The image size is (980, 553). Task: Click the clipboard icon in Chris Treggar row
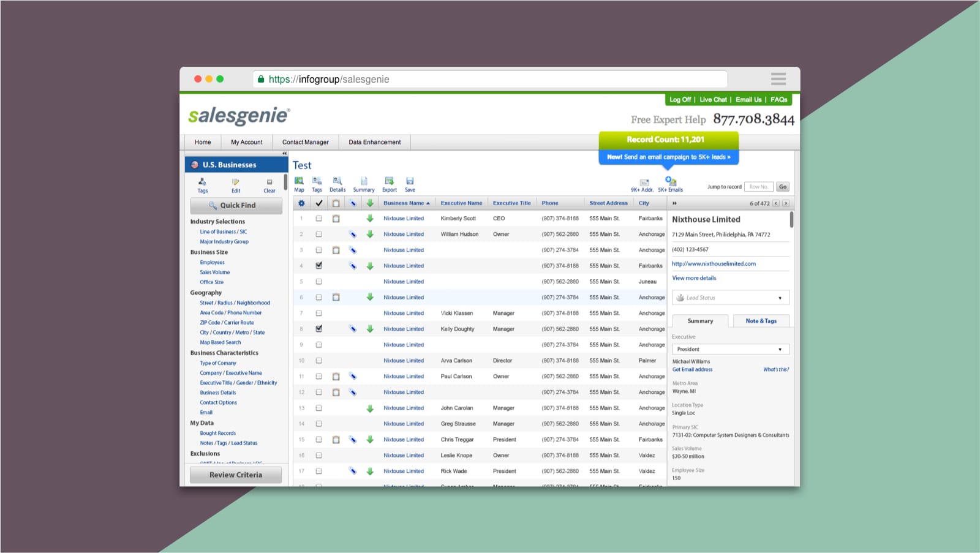click(336, 440)
